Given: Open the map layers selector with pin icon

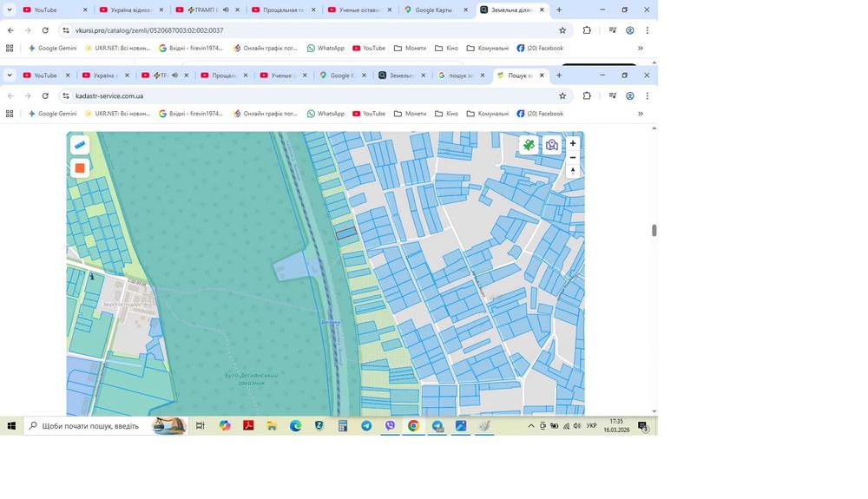Looking at the screenshot, I should [552, 145].
